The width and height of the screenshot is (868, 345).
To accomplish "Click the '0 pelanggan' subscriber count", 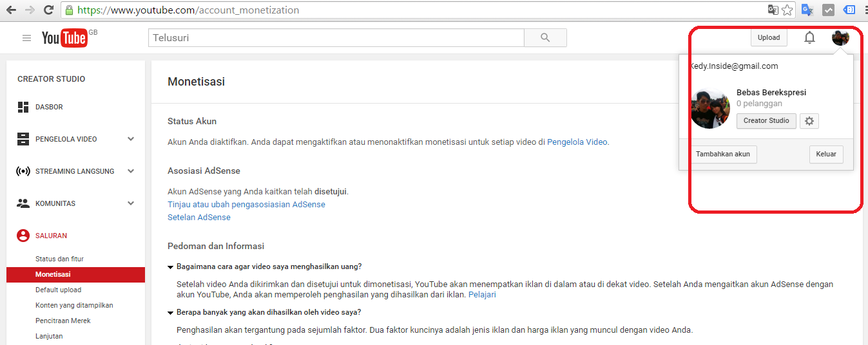I will coord(759,104).
